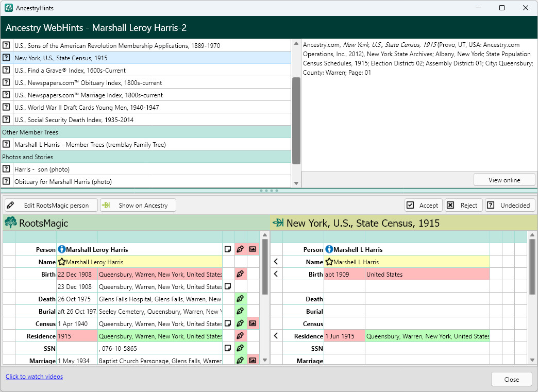Click the View online button

point(504,180)
